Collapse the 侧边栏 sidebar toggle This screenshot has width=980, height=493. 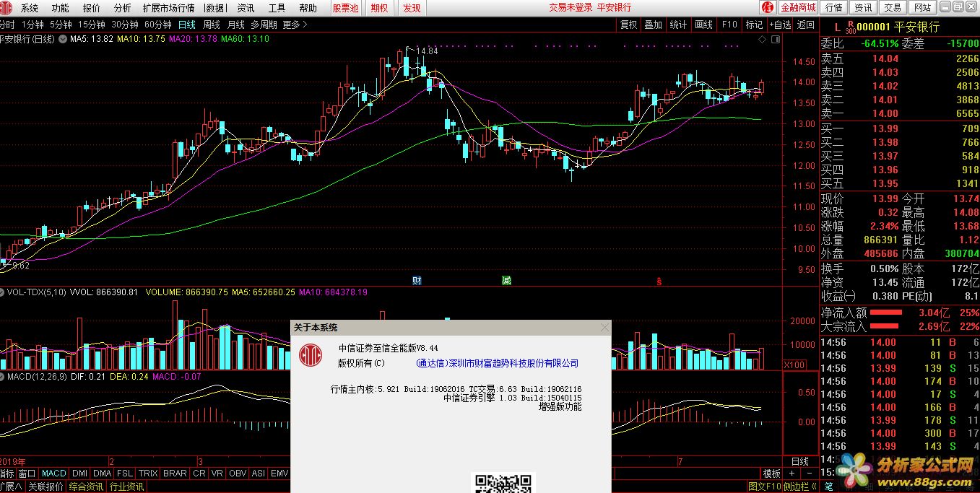click(x=800, y=487)
